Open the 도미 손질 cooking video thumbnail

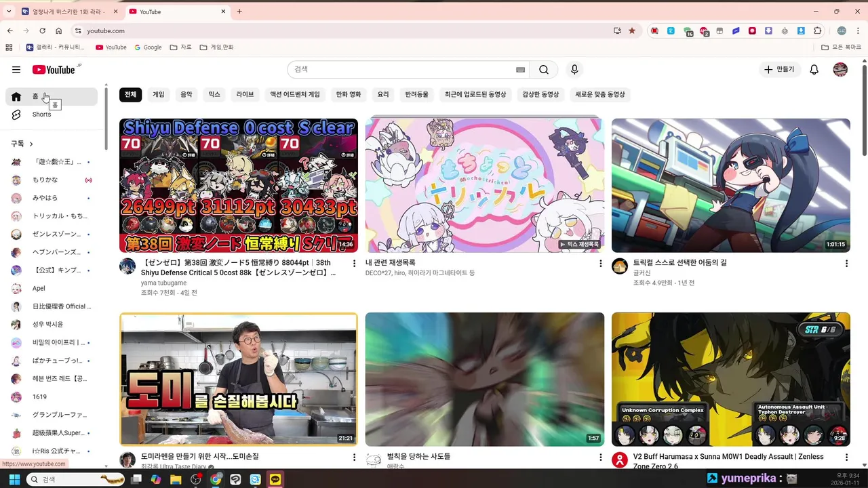(x=239, y=379)
